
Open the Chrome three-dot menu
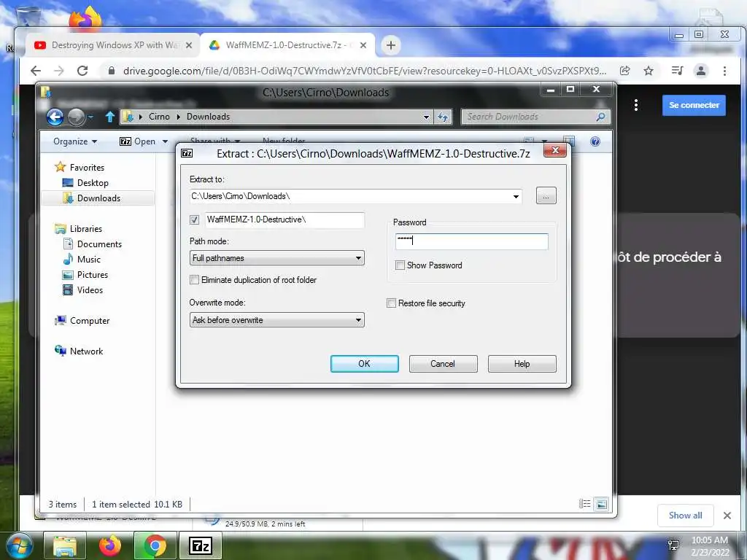click(724, 71)
